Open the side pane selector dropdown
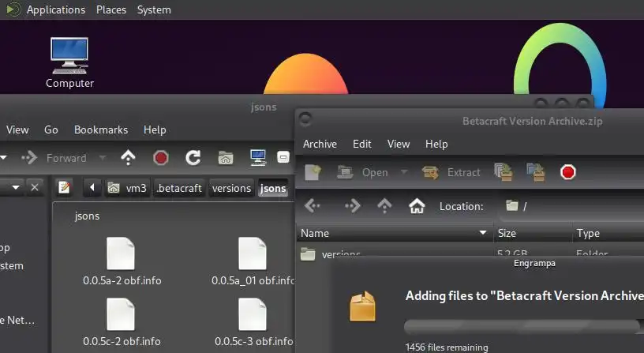The width and height of the screenshot is (644, 353). [x=16, y=188]
